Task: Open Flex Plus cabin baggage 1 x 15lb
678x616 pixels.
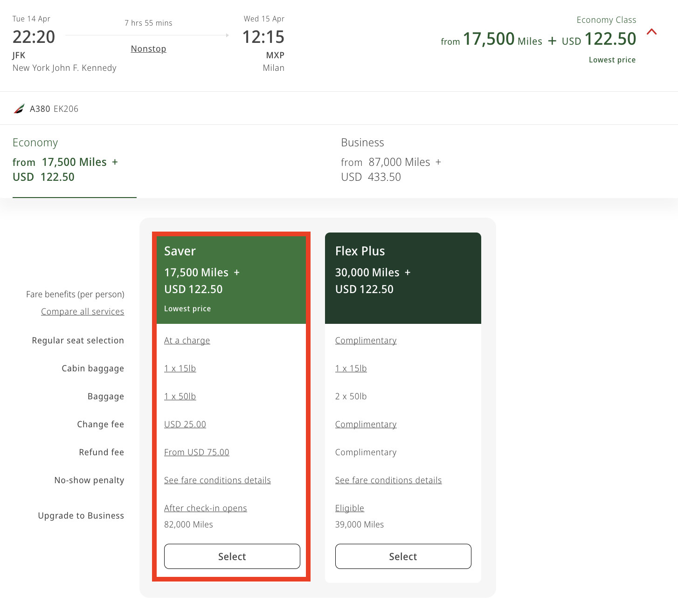Action: (x=351, y=369)
